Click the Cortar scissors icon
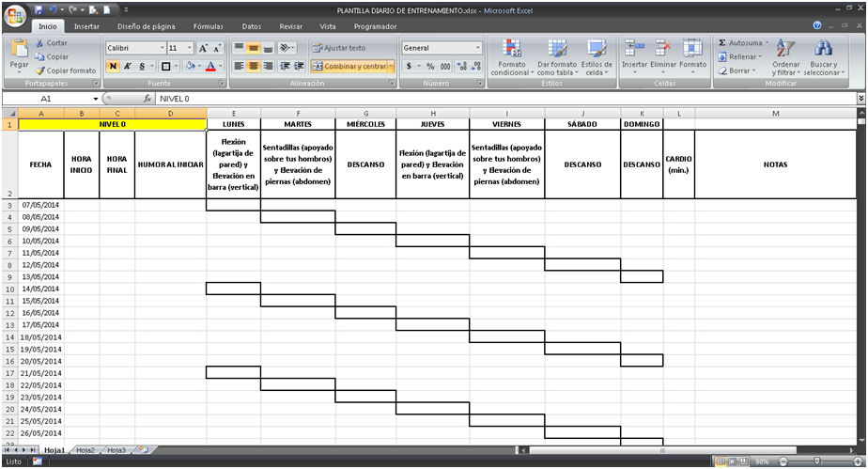Viewport: 868px width, 469px height. [x=39, y=43]
